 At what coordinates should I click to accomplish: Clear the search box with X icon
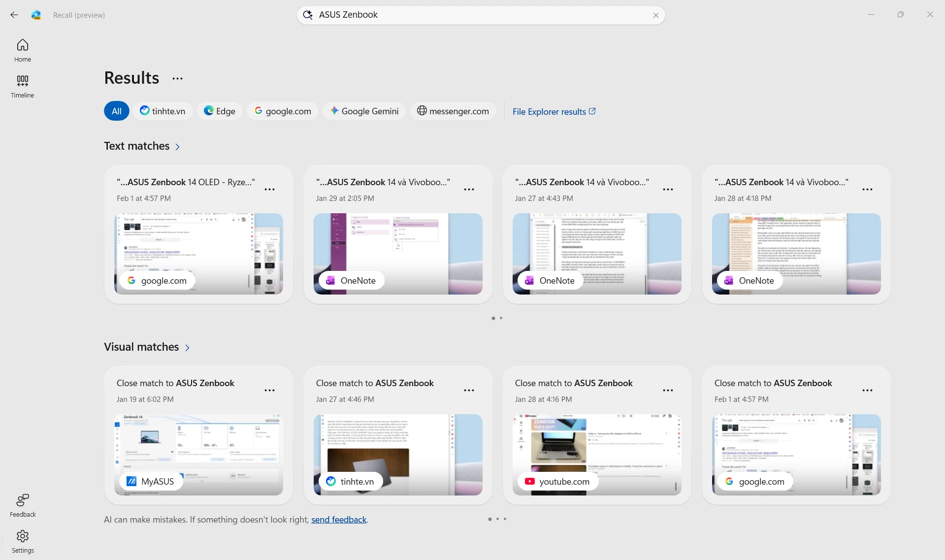(655, 15)
